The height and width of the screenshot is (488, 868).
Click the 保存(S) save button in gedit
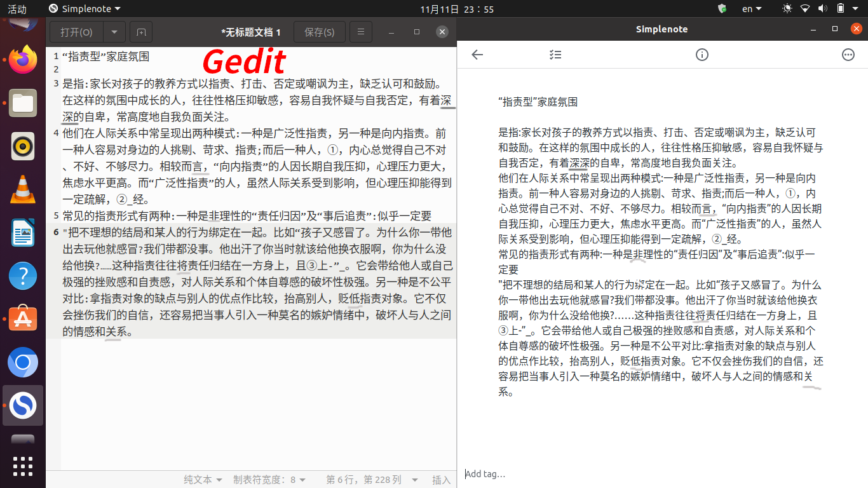pyautogui.click(x=319, y=32)
